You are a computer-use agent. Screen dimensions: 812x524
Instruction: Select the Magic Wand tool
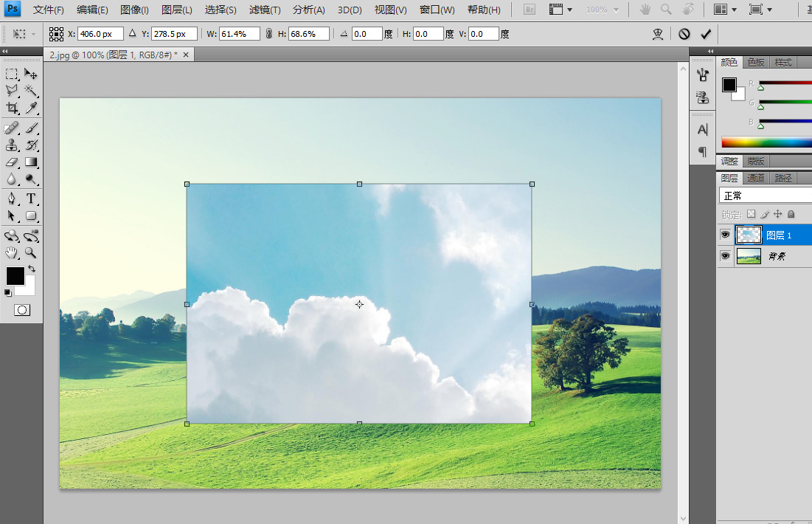coord(32,90)
